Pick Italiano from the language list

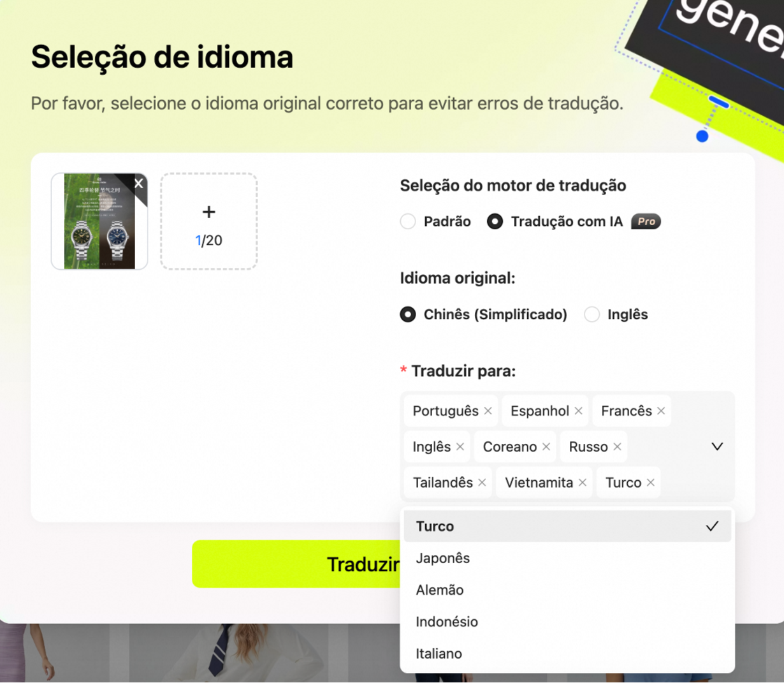click(567, 654)
